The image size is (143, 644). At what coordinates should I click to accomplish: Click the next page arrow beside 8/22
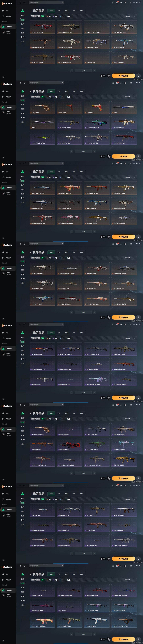point(94,634)
